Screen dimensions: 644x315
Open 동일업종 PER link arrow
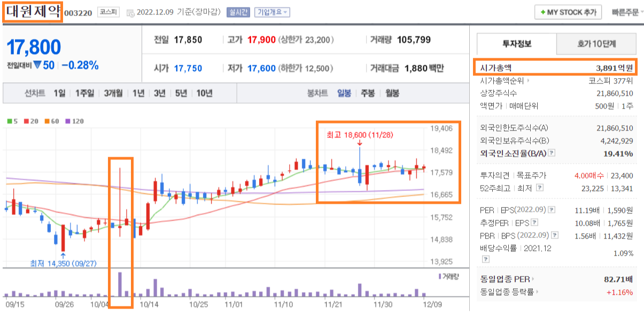coord(532,279)
